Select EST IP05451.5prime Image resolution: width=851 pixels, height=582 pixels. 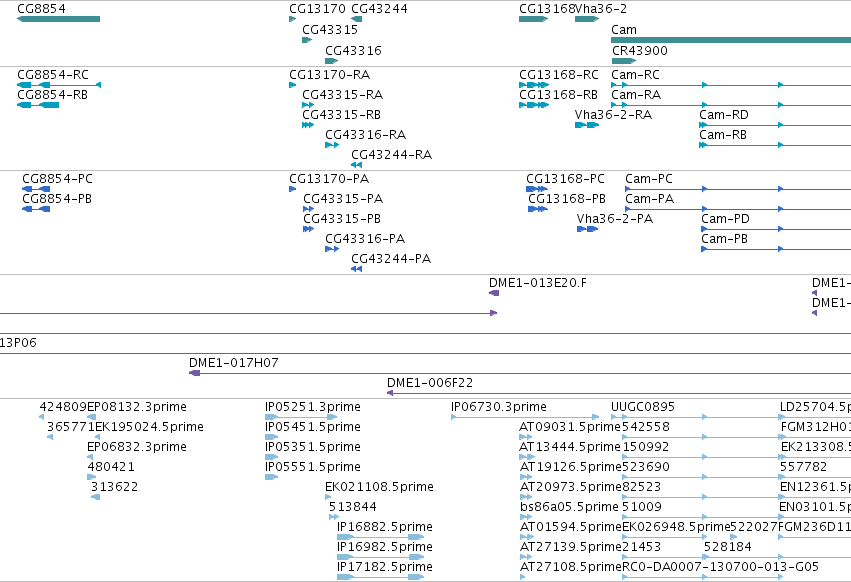tap(313, 427)
